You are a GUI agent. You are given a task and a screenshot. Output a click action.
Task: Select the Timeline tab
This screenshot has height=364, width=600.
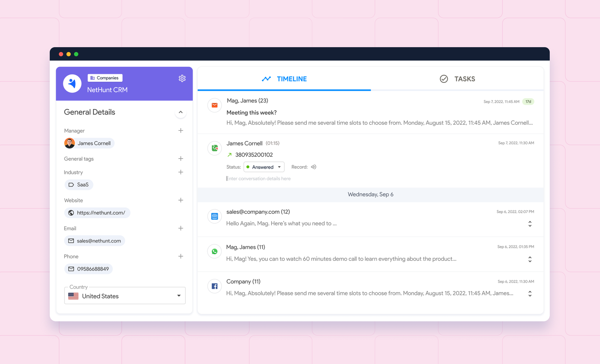click(284, 79)
